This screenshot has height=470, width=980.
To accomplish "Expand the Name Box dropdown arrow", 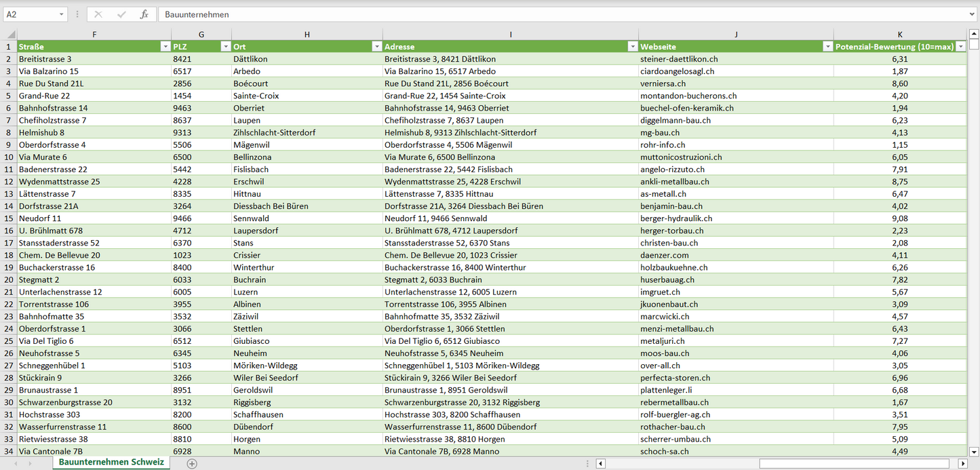I will (62, 14).
